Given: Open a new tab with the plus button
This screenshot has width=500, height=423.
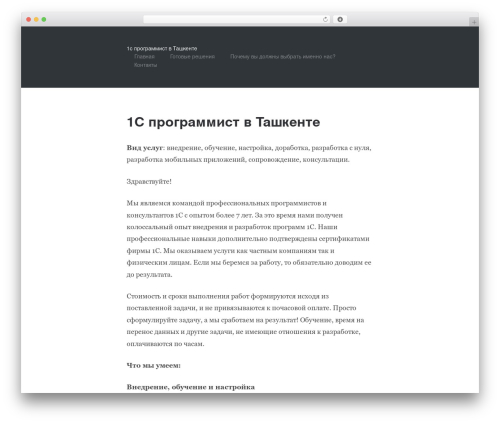Looking at the screenshot, I should pos(474,22).
